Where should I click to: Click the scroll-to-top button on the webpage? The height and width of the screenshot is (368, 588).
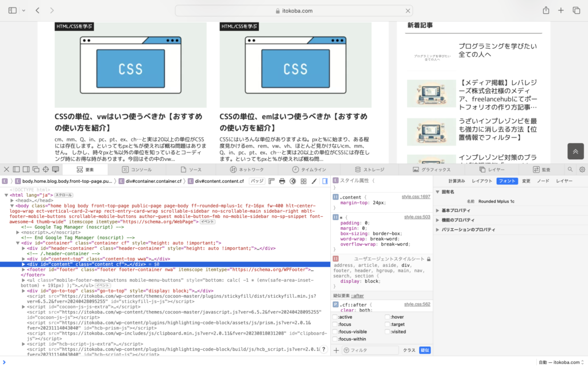tap(575, 151)
